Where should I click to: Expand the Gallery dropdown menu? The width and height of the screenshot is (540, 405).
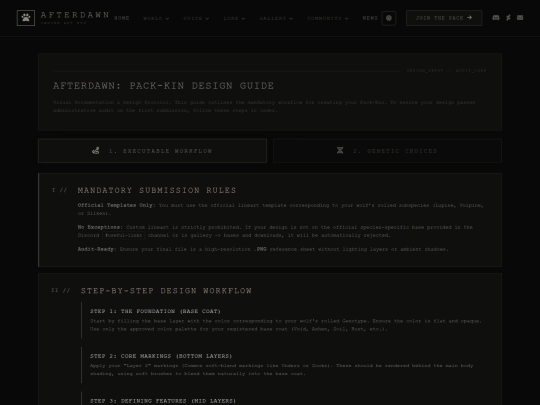[276, 18]
